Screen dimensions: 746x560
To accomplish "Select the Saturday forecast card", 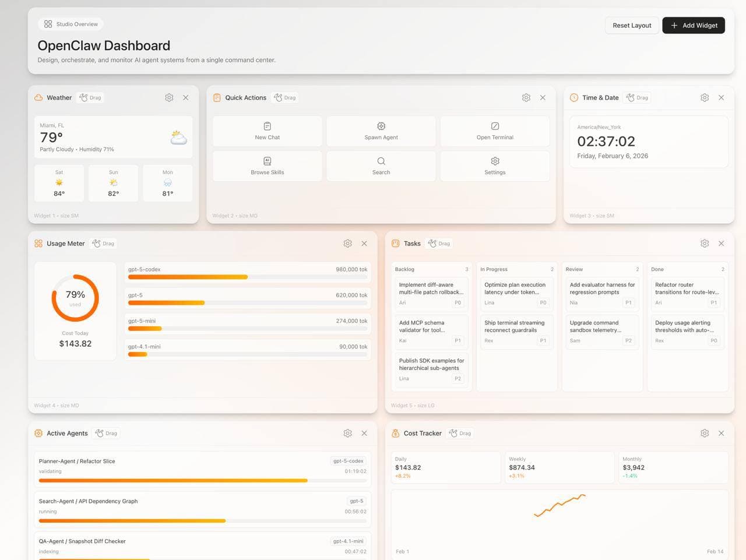I will click(59, 183).
